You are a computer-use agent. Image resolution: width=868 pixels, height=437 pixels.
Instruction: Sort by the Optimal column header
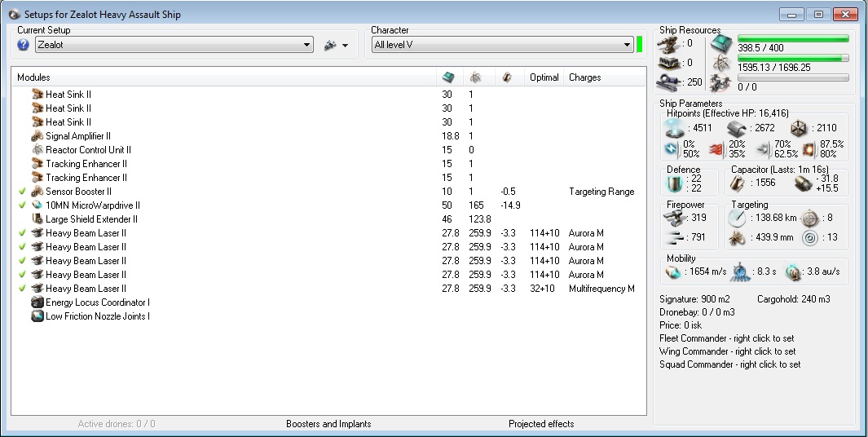click(544, 77)
